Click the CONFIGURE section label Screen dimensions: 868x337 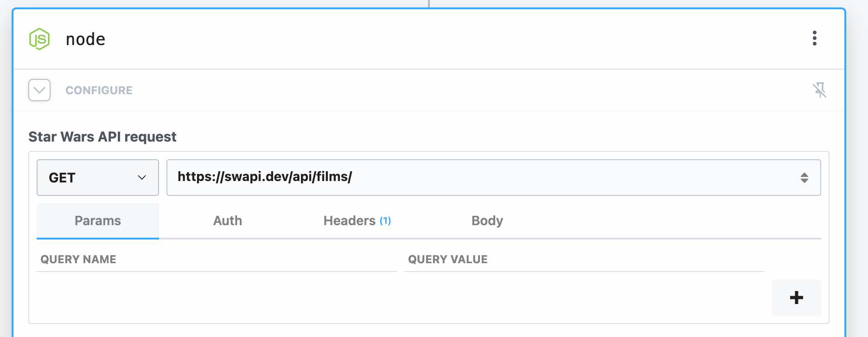click(x=99, y=91)
